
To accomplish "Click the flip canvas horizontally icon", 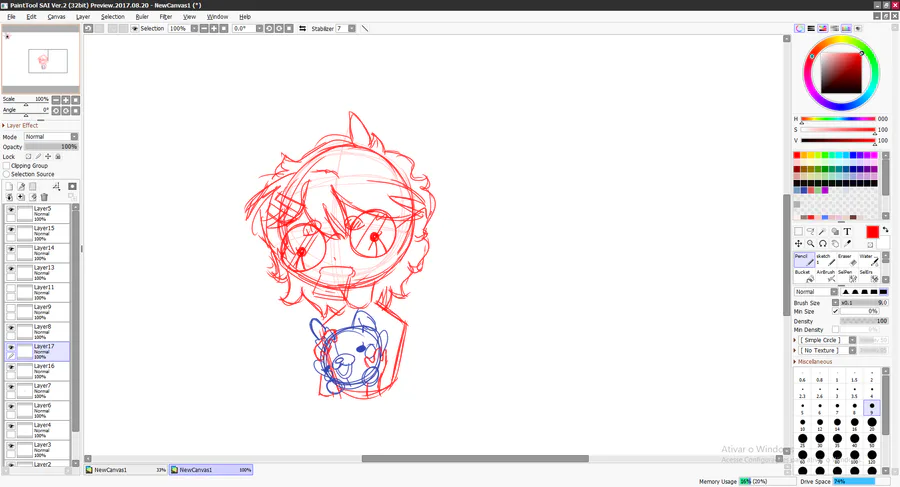I will 302,28.
